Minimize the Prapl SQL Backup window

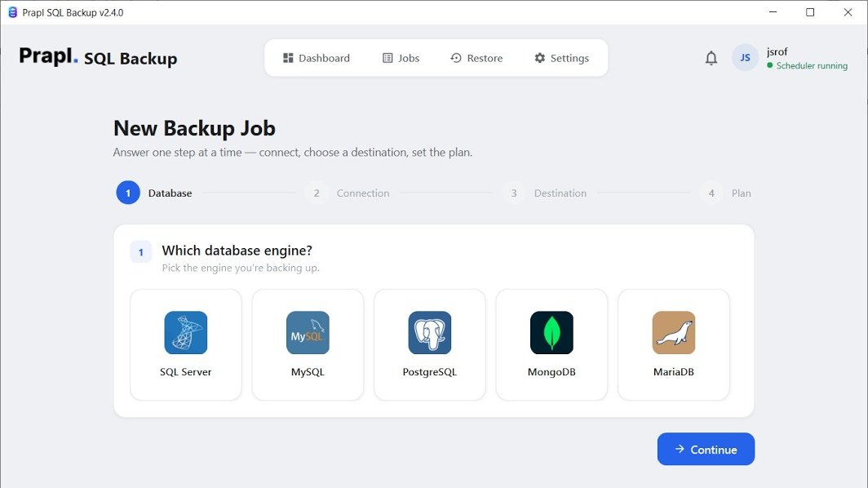point(773,12)
